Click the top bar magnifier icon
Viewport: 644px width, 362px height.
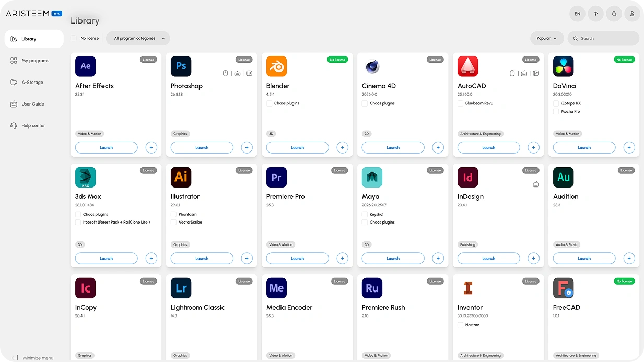[x=614, y=14]
